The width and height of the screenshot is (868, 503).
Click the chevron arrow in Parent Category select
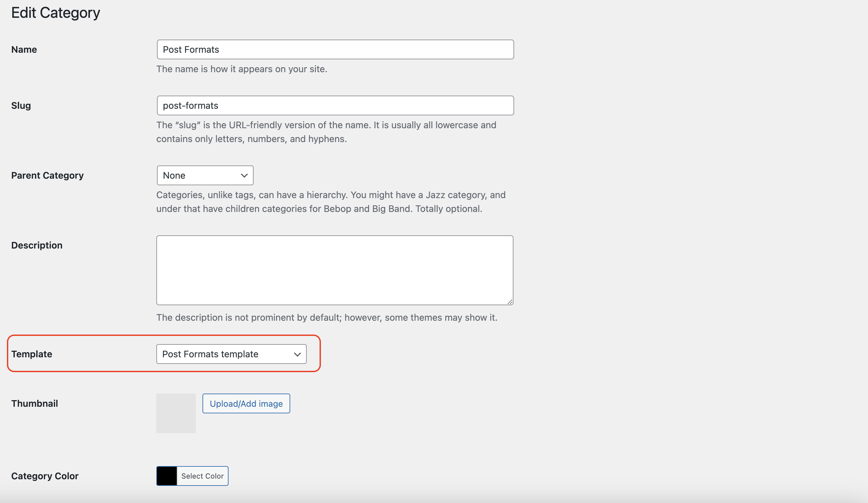click(244, 176)
